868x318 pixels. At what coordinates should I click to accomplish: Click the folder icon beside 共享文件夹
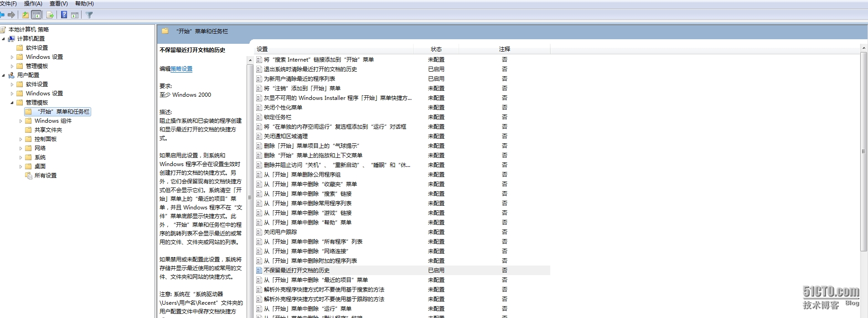pyautogui.click(x=28, y=130)
